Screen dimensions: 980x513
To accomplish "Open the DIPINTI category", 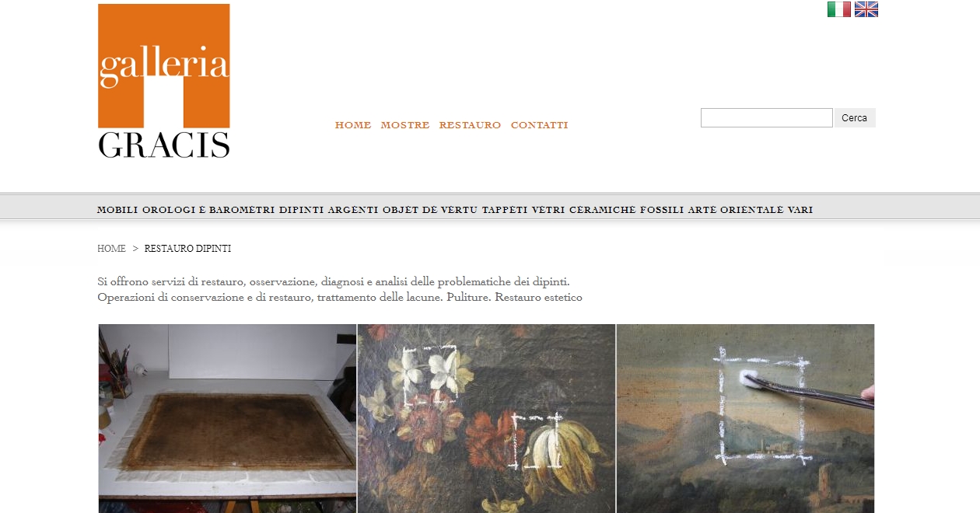I will [301, 210].
